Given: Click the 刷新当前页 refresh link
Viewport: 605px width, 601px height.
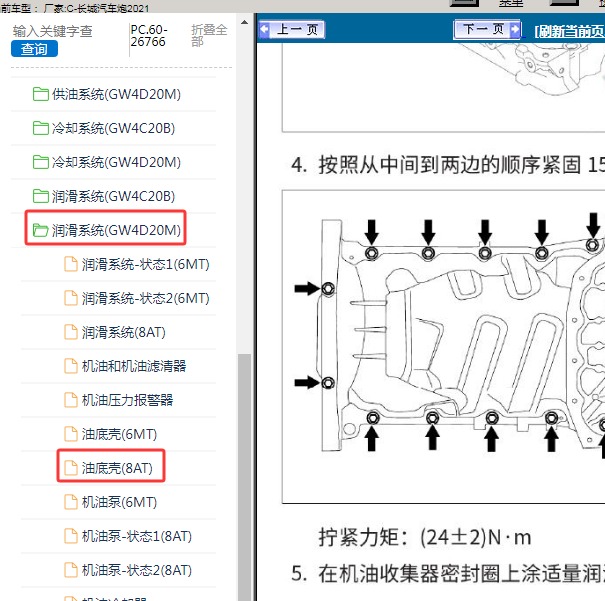Looking at the screenshot, I should 570,31.
